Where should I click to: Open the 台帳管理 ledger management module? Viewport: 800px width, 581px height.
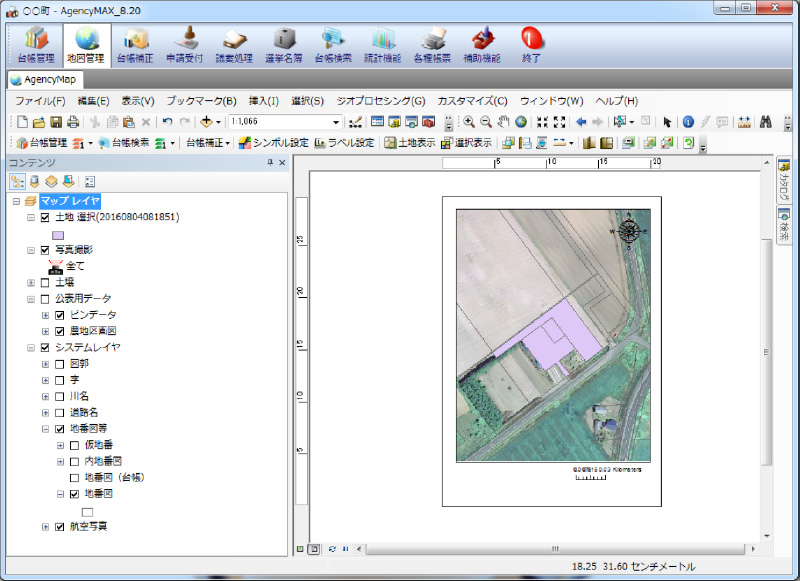coord(35,44)
